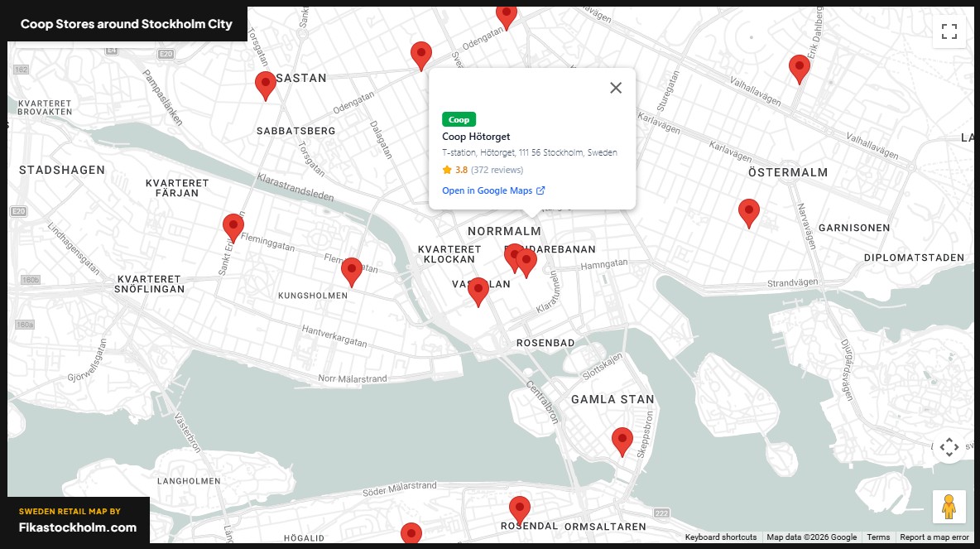Click the DIPLOMATSTADEN label
Viewport: 980px width, 549px height.
coord(914,258)
